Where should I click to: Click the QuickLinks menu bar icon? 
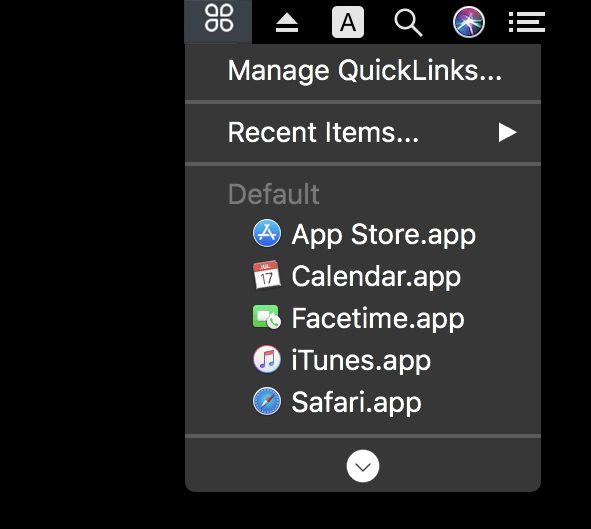219,18
